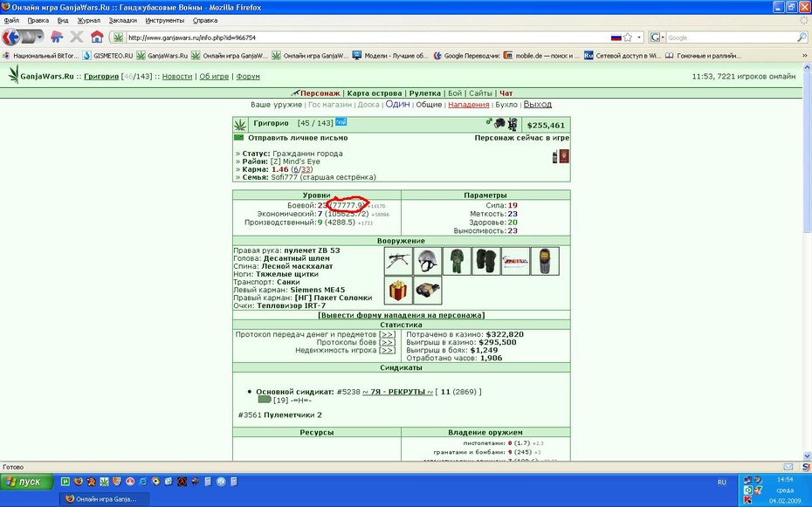The image size is (812, 507).
Task: Open the Инструменты menu
Action: coord(165,21)
